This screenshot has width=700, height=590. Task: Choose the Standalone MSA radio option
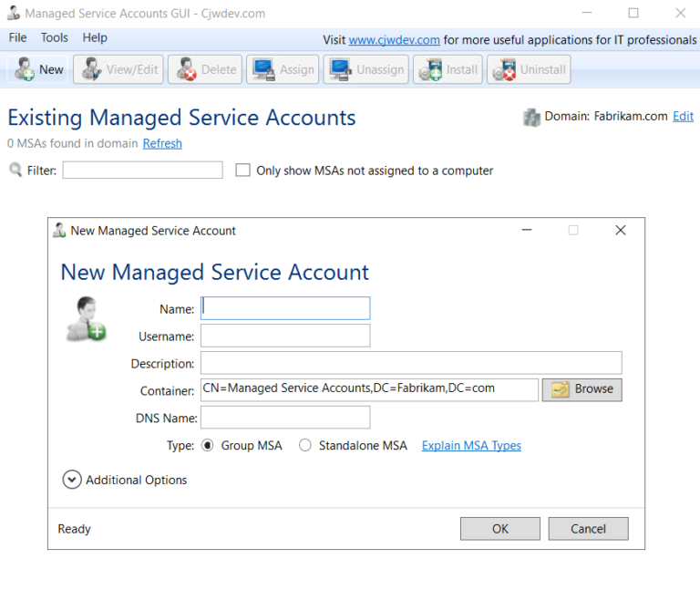click(x=305, y=445)
